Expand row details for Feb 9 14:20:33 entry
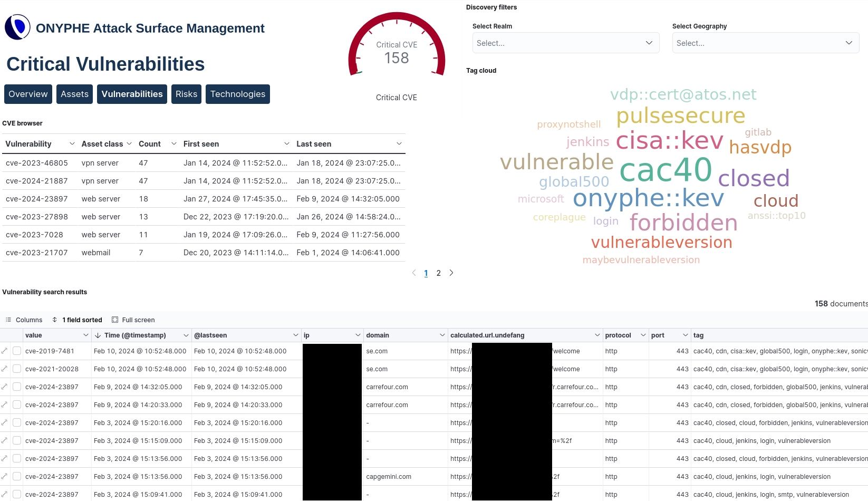Screen dimensions: 868x501 [5, 404]
